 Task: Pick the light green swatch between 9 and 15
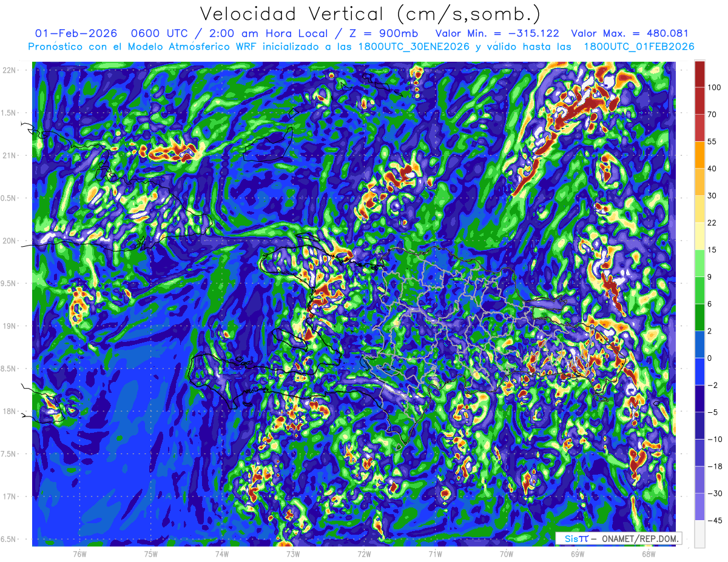699,263
